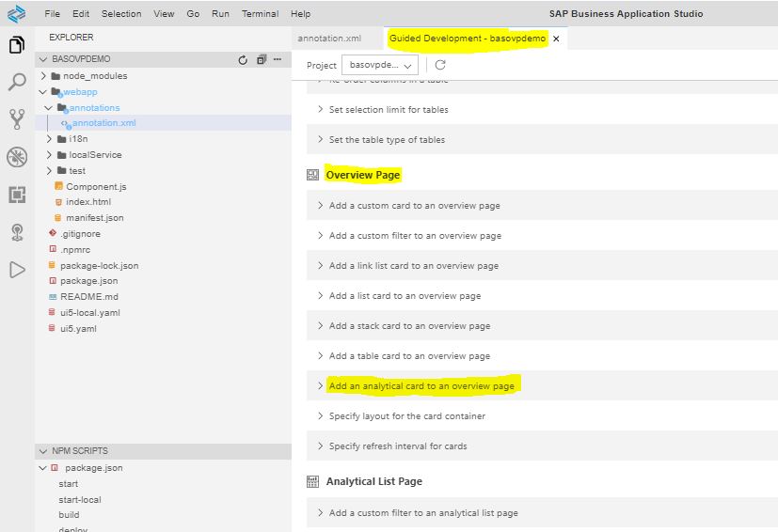Open the Selection menu
The width and height of the screenshot is (778, 532).
[x=121, y=14]
